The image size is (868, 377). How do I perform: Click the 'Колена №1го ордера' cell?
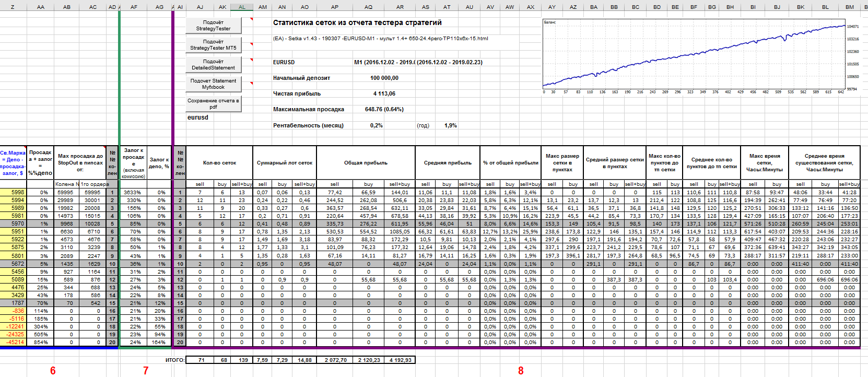[x=80, y=184]
